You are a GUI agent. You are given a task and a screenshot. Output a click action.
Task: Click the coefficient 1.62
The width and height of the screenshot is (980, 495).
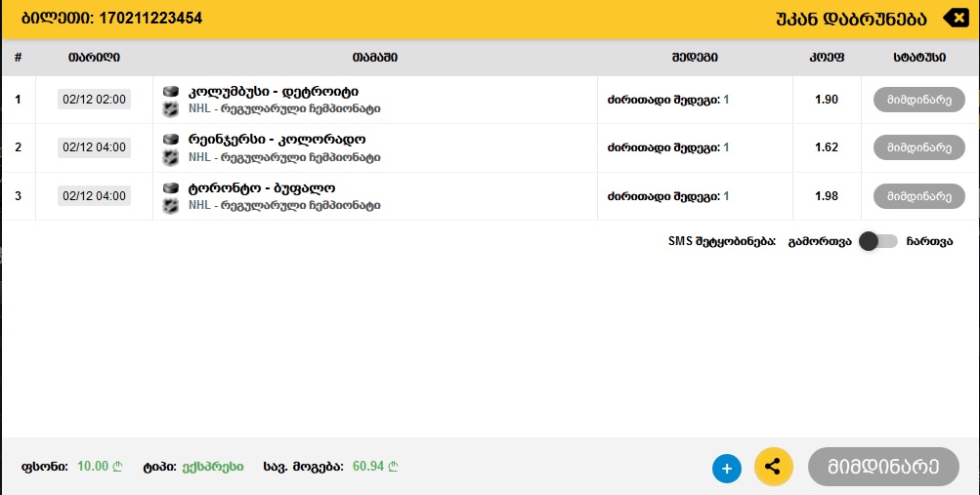click(827, 147)
